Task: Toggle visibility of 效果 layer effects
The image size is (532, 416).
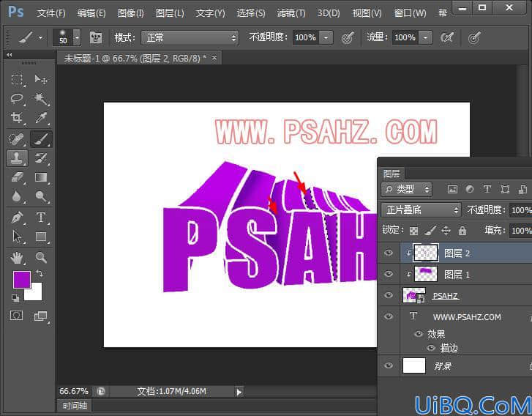Action: pos(419,334)
